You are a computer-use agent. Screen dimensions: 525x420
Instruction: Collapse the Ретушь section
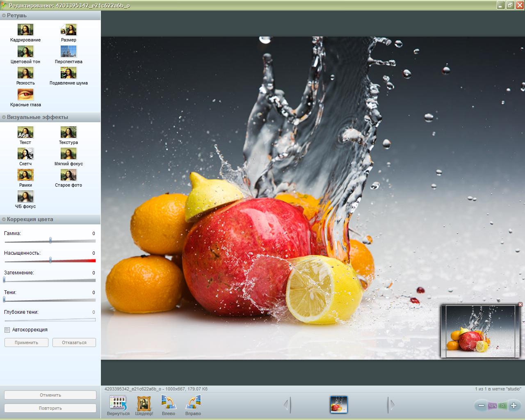(4, 15)
